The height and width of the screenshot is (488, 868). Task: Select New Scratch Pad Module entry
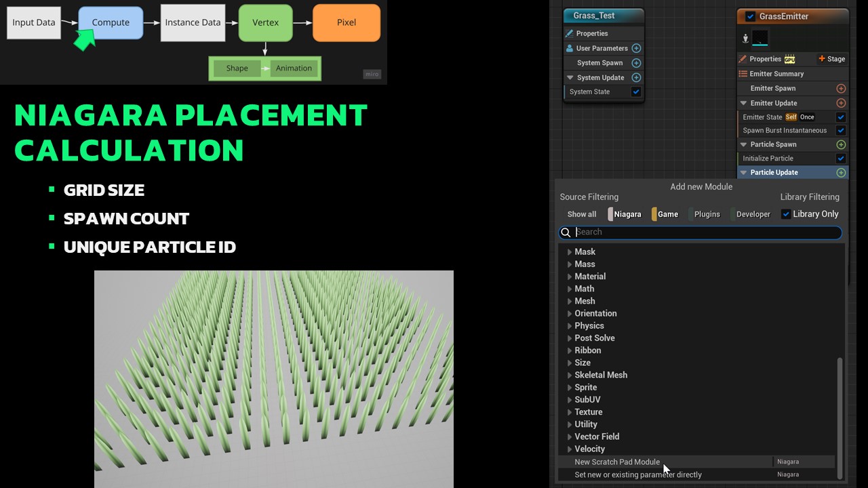pos(617,462)
